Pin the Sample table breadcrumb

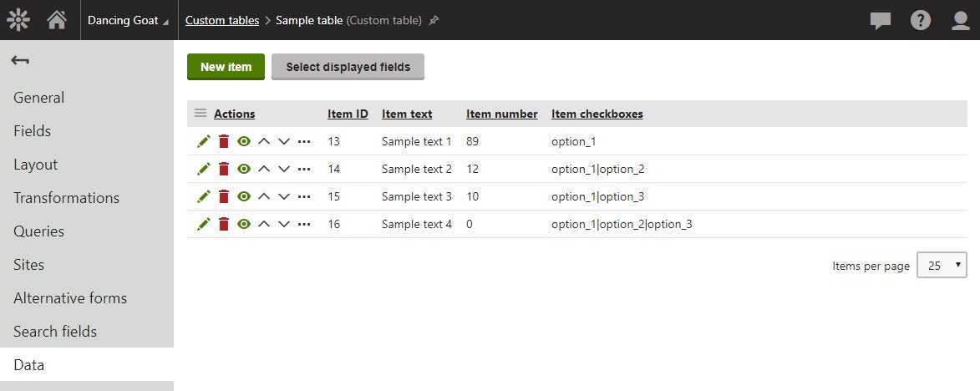[x=434, y=20]
